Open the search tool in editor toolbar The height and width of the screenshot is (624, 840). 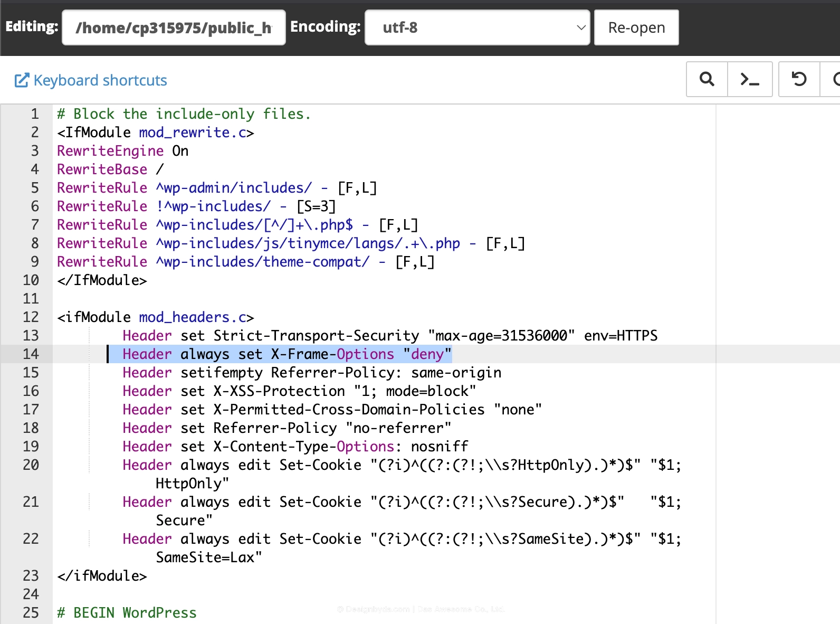(x=707, y=79)
